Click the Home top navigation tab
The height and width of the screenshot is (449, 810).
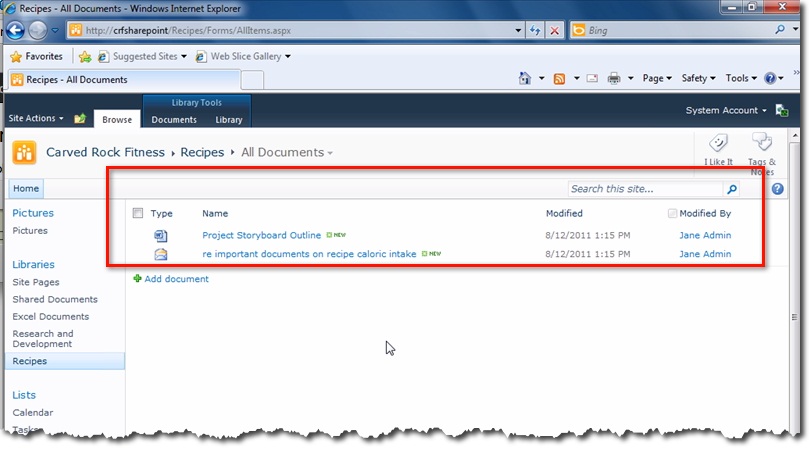point(26,189)
